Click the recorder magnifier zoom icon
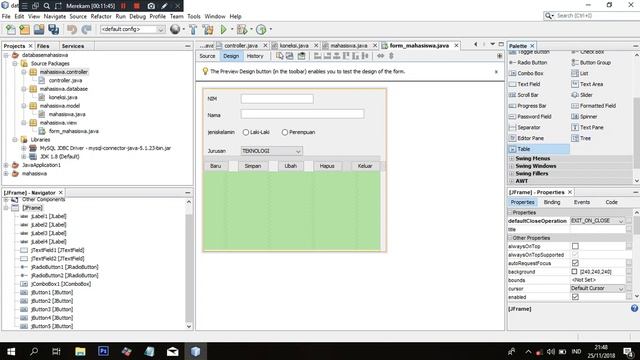 (x=47, y=6)
